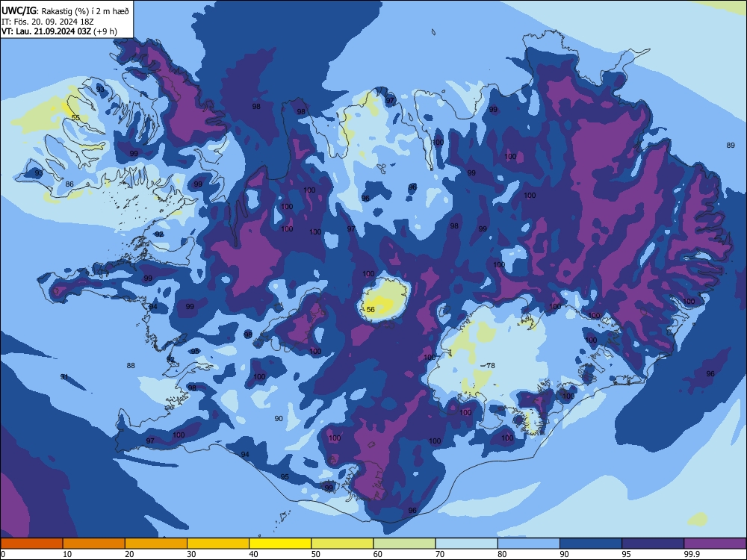This screenshot has width=747, height=560.
Task: Click the '89' value over the eastern sea
Action: pyautogui.click(x=731, y=146)
